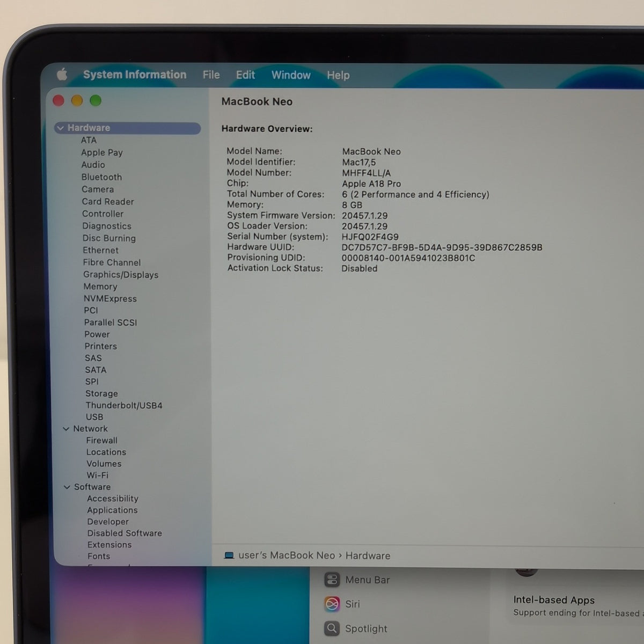
Task: Select Power in the sidebar
Action: click(97, 334)
